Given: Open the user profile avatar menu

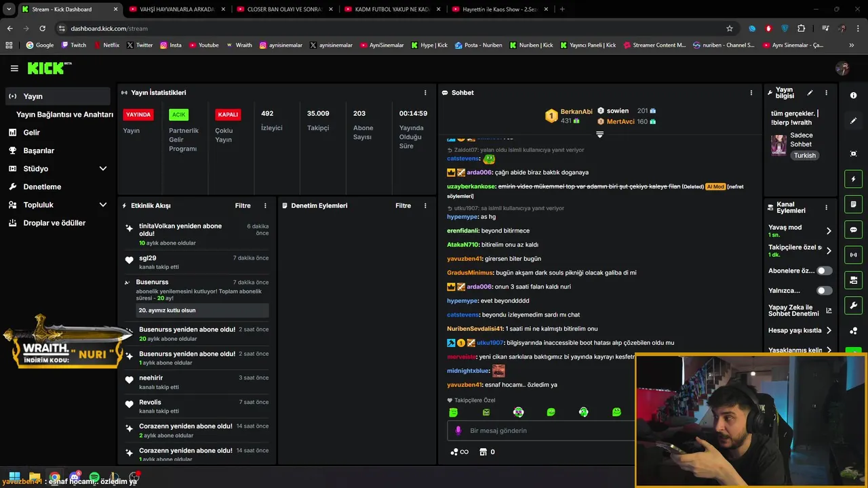Looking at the screenshot, I should [842, 68].
